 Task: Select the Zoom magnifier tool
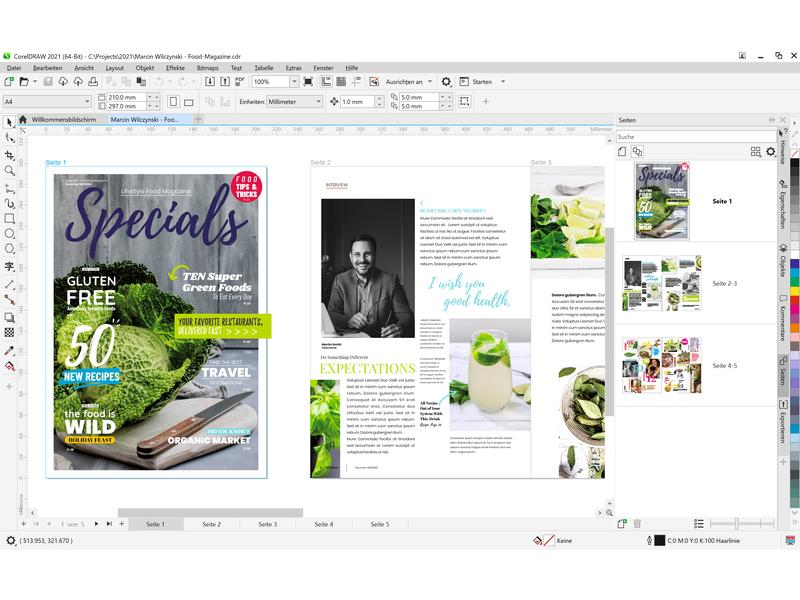tap(9, 170)
